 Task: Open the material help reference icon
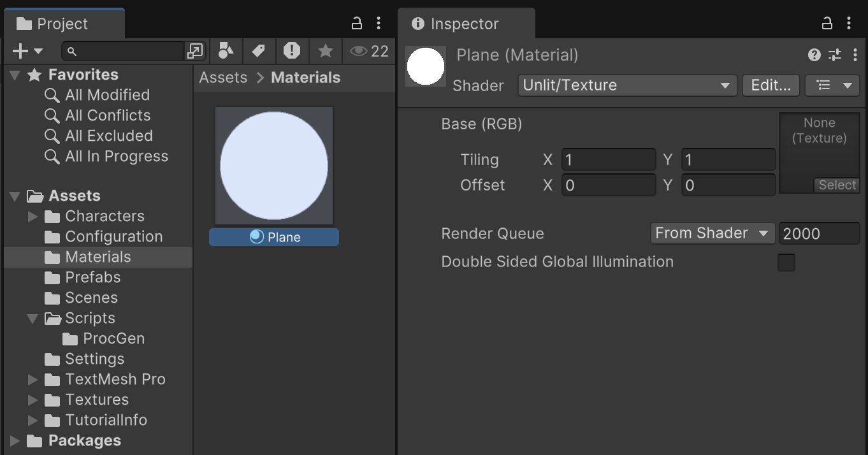coord(814,55)
